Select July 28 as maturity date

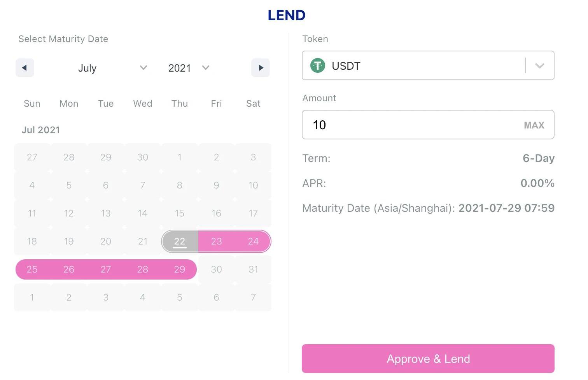pos(143,269)
